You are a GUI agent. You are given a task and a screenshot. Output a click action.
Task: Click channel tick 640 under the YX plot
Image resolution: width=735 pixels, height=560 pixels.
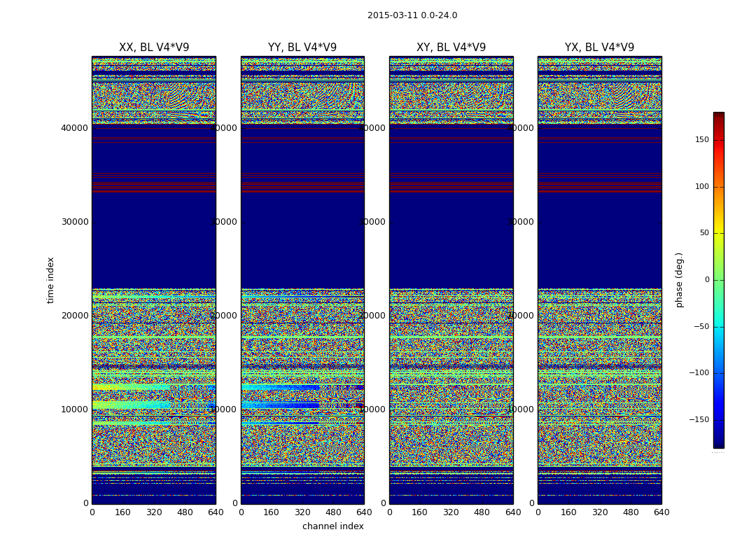661,512
